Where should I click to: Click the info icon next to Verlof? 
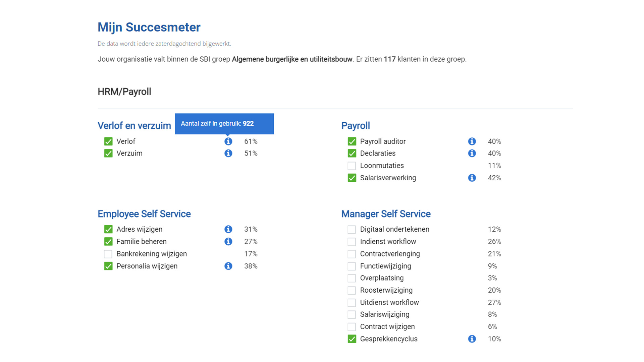pyautogui.click(x=228, y=141)
